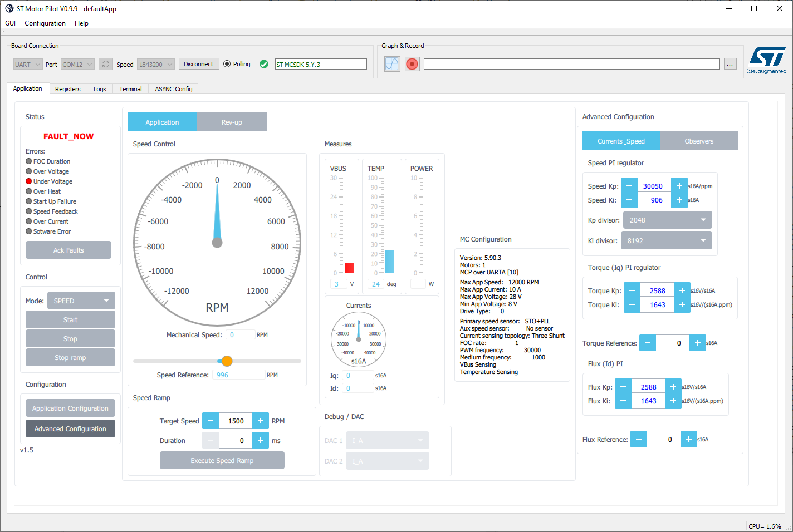793x532 pixels.
Task: Decrease Flux Ki with minus button
Action: [623, 401]
